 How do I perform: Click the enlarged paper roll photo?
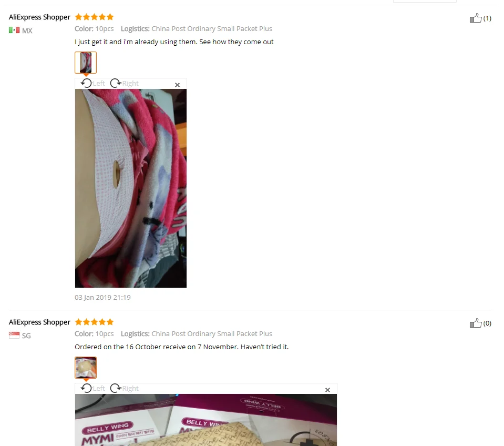[131, 188]
